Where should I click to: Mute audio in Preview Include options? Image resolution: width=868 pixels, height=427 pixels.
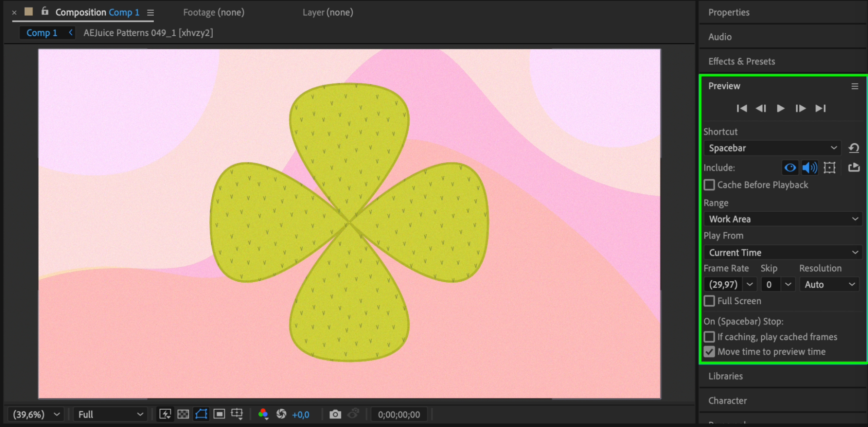coord(809,168)
